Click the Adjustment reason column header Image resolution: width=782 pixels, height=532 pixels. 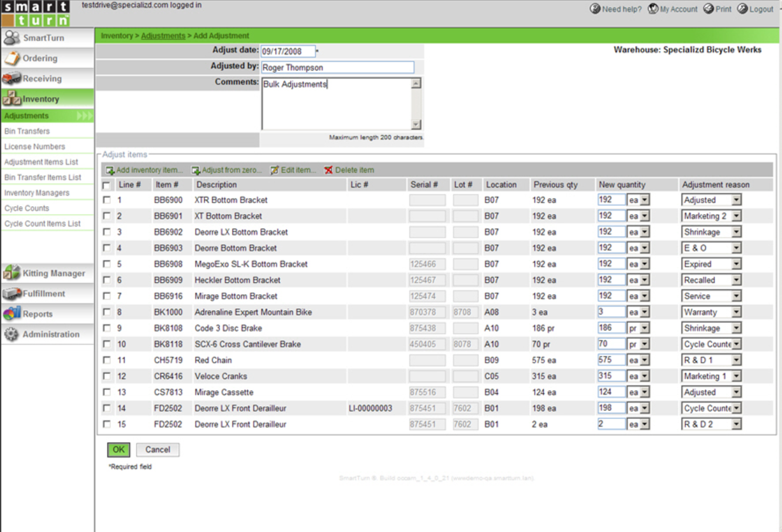click(716, 184)
